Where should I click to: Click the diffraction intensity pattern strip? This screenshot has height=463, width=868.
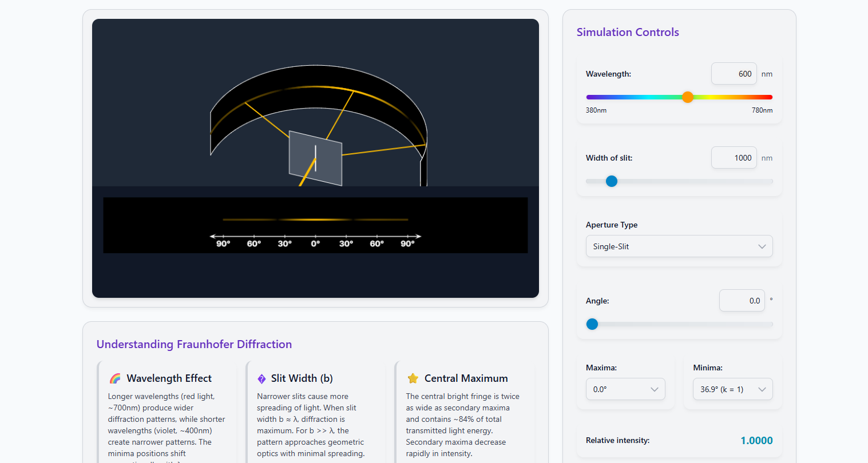pyautogui.click(x=315, y=219)
